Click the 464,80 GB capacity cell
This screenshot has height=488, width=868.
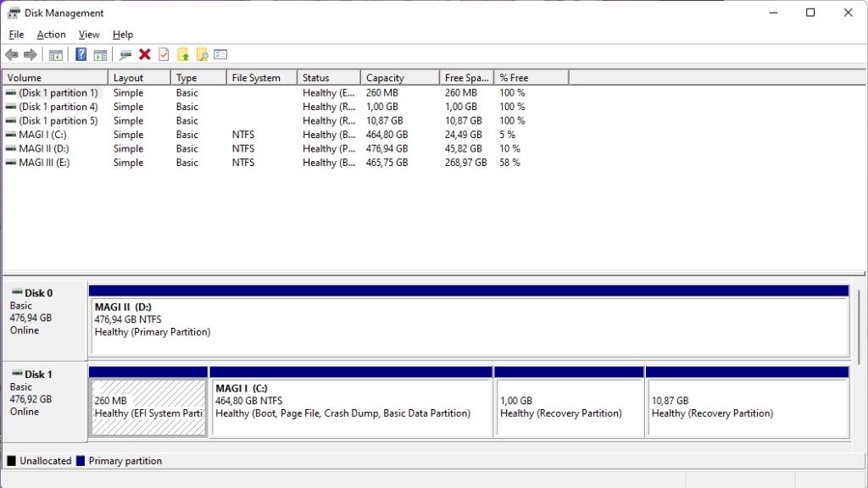tap(387, 135)
